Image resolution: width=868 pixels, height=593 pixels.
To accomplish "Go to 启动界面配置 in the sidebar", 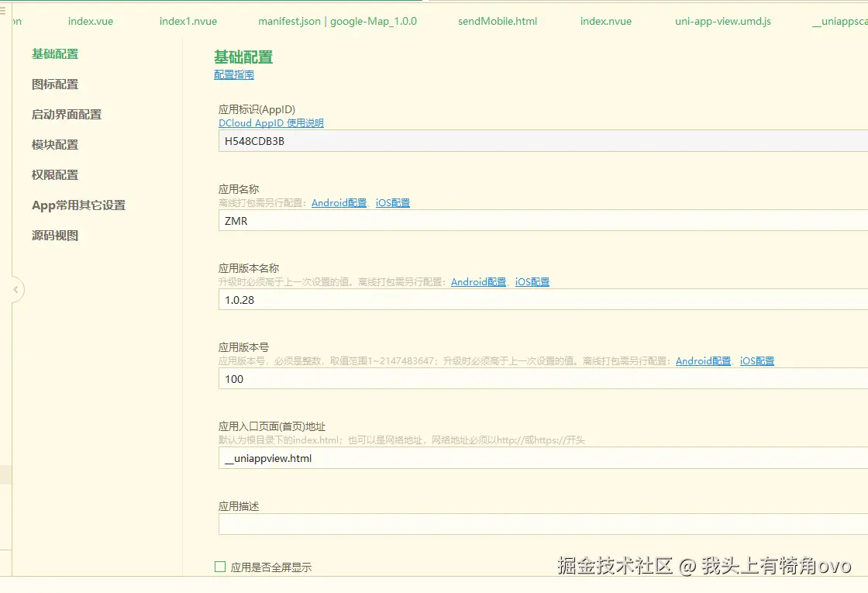I will pyautogui.click(x=67, y=114).
